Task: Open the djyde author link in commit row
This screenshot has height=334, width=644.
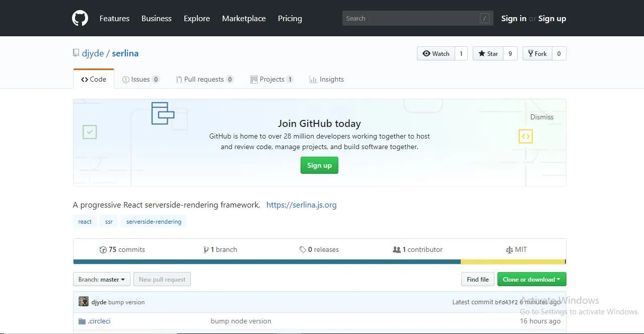Action: coord(99,302)
